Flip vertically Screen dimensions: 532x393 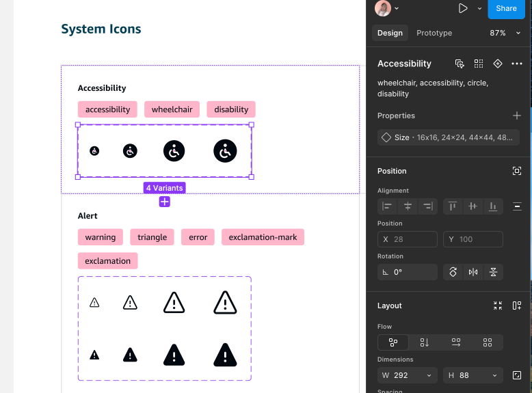pos(493,272)
